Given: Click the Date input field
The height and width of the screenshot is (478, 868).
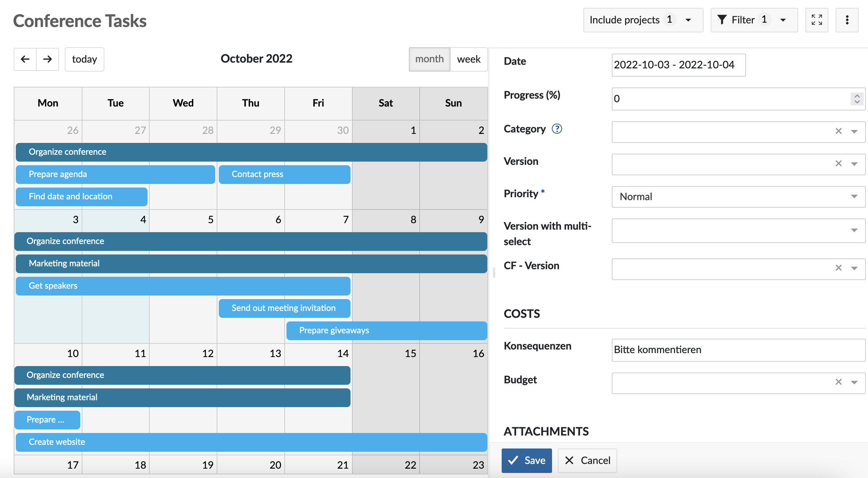Looking at the screenshot, I should 677,64.
